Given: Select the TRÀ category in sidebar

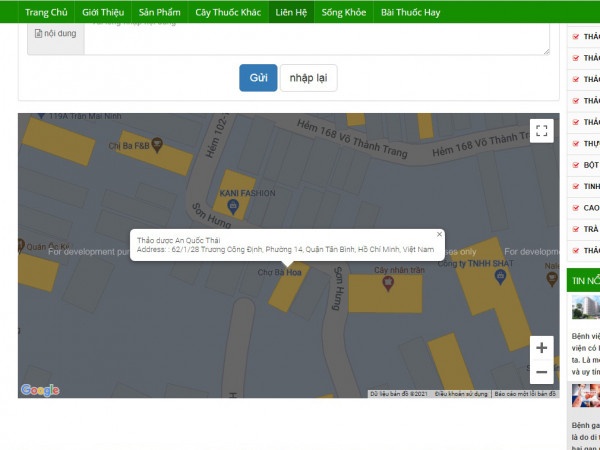Looking at the screenshot, I should [x=590, y=229].
